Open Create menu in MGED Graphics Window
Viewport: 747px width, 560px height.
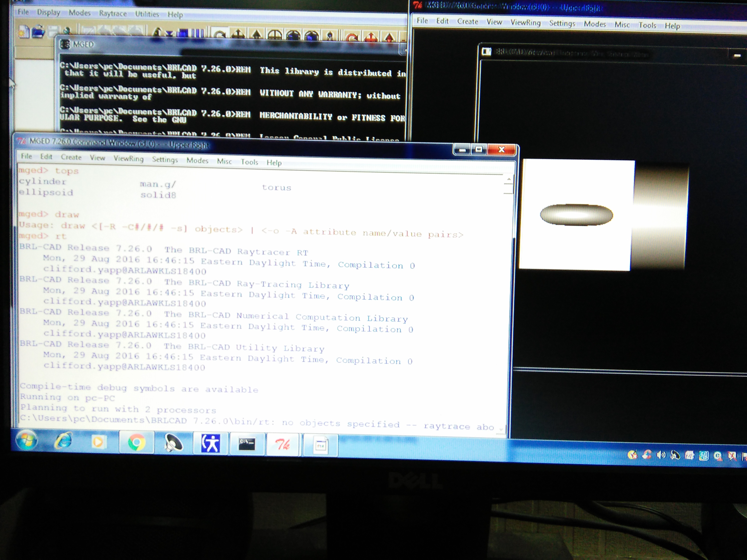point(468,21)
